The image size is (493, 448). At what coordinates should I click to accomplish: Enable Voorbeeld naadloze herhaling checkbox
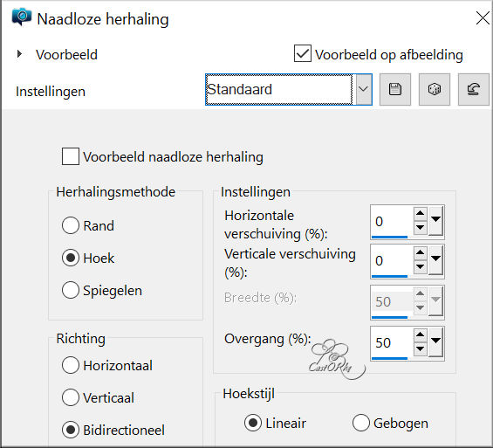coord(71,156)
